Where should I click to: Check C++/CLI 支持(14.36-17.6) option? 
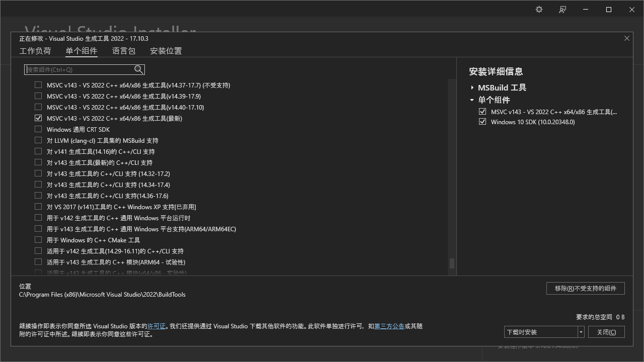[x=38, y=196]
